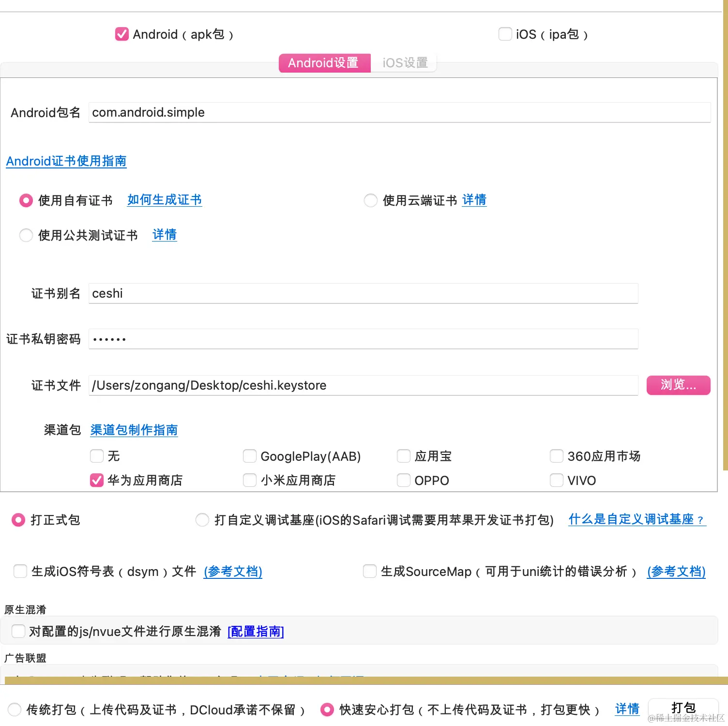Click the 浏览 button to choose certificate file

(x=678, y=385)
